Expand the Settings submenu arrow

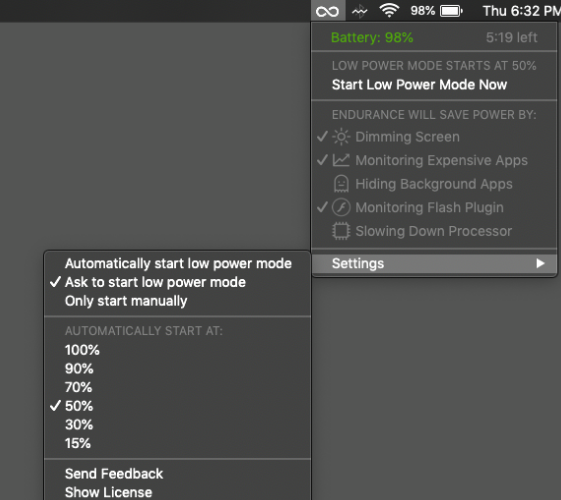pos(540,264)
